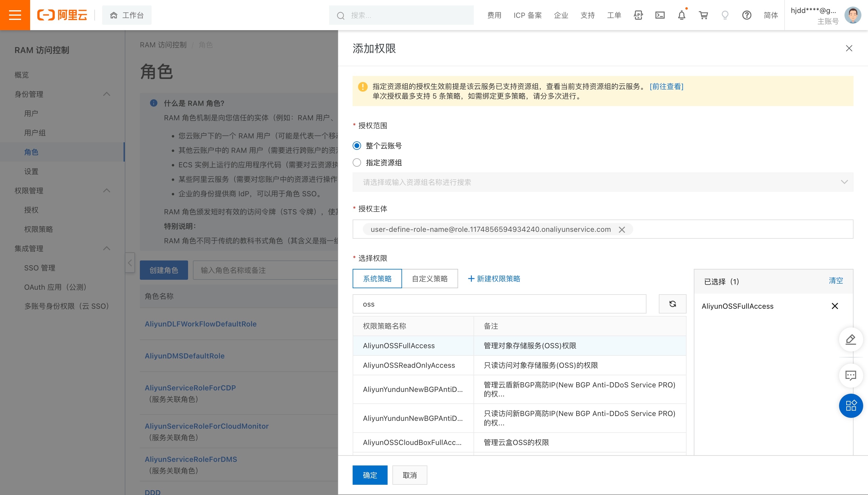This screenshot has width=868, height=495.
Task: Open 权限策略 in the sidebar
Action: 38,229
